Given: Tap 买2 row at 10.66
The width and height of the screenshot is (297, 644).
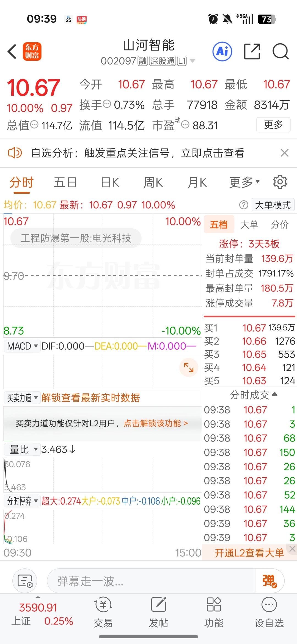Looking at the screenshot, I should (x=250, y=341).
